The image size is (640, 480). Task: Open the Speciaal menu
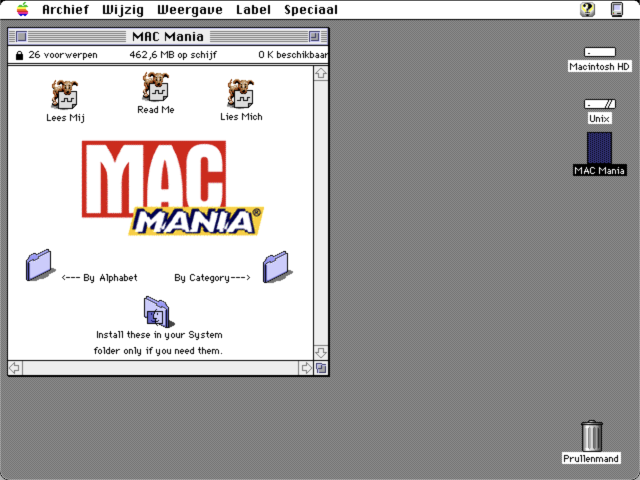point(311,9)
